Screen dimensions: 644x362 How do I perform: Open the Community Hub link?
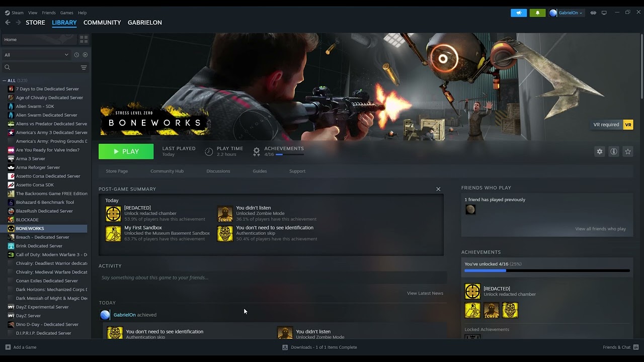click(167, 171)
